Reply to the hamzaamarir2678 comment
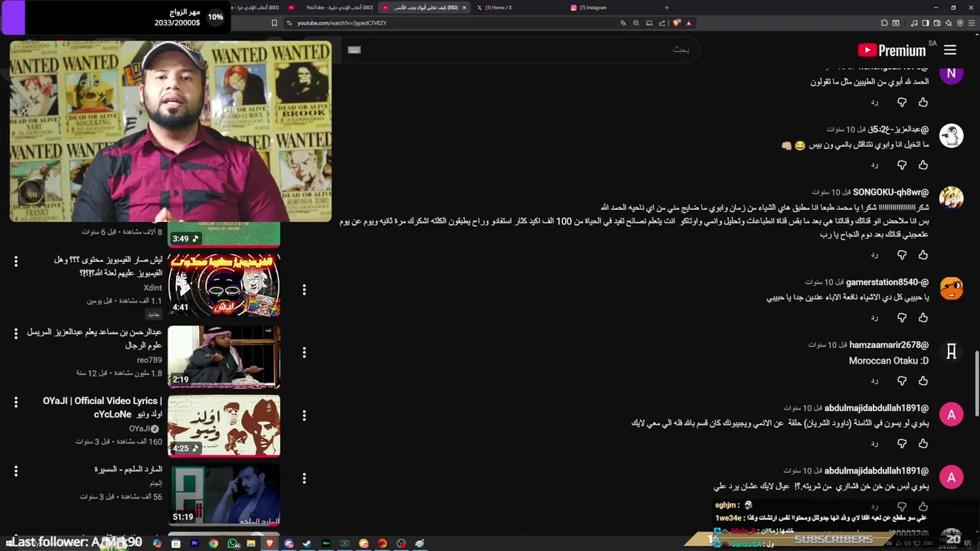The height and width of the screenshot is (551, 980). tap(874, 380)
